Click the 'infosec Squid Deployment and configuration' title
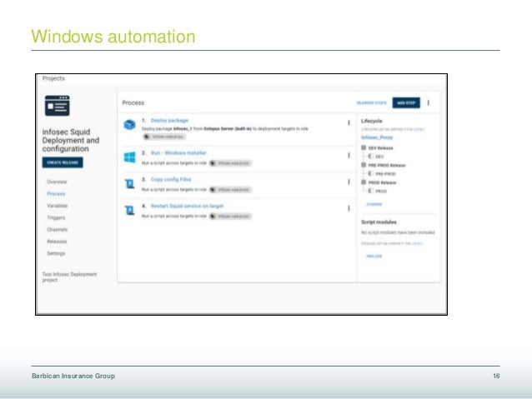Image resolution: width=532 pixels, height=399 pixels. pyautogui.click(x=71, y=140)
